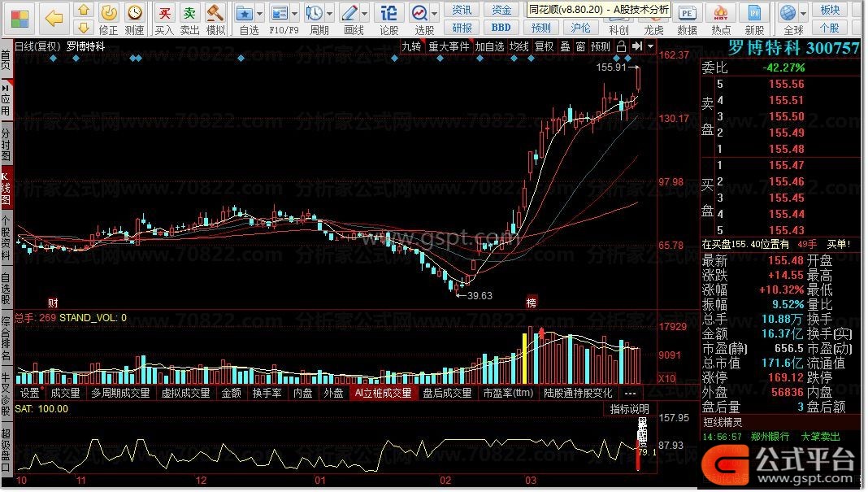The image size is (868, 492).
Task: Toggle the 预测 forecast overlay on chart
Action: [x=601, y=46]
